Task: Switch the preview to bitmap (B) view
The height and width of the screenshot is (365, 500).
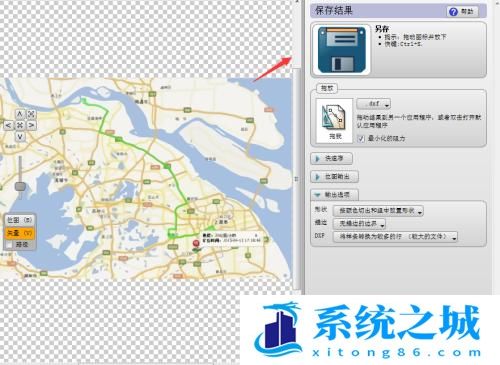Action: point(20,220)
